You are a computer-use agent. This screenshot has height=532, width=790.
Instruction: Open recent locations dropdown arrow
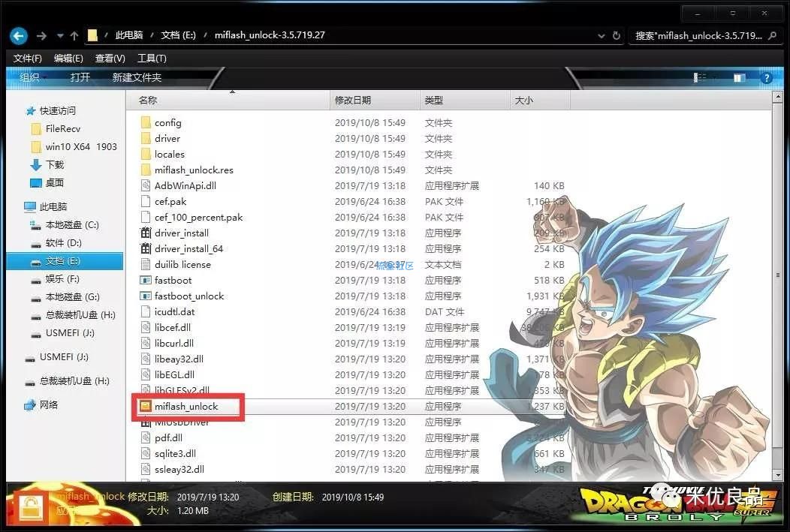point(60,36)
